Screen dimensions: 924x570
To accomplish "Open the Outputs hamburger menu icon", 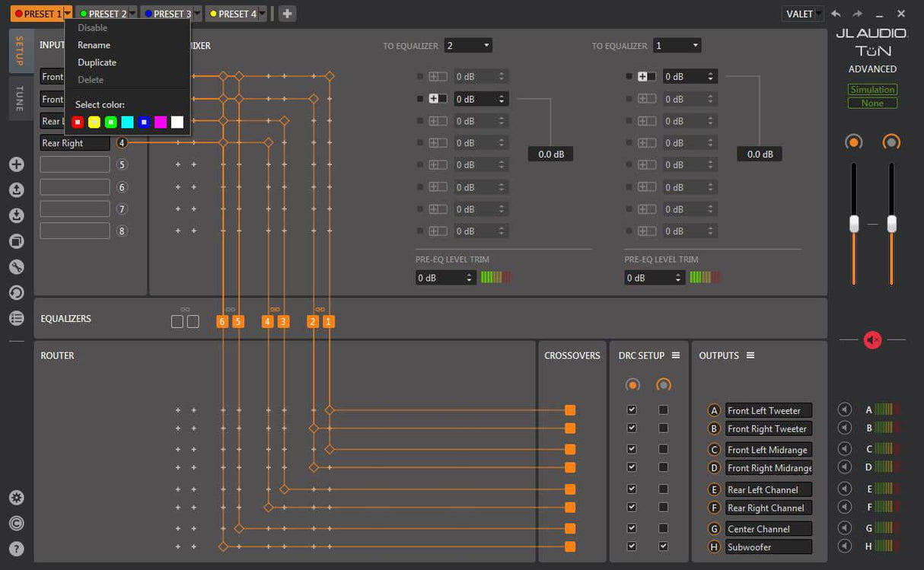I will tap(750, 355).
